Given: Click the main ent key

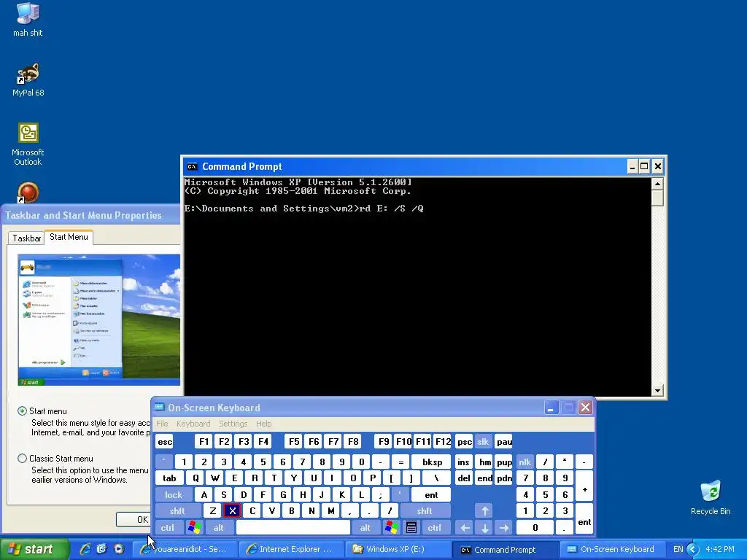Looking at the screenshot, I should (431, 495).
